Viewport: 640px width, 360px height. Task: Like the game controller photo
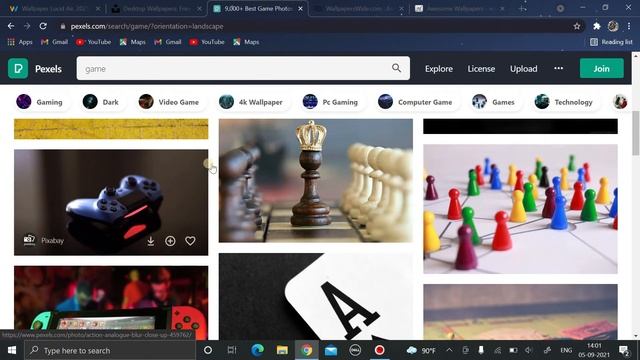click(190, 241)
